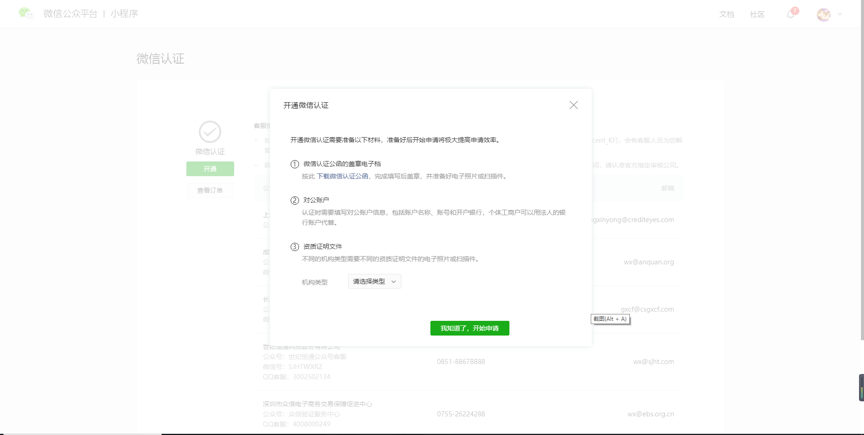The image size is (864, 435).
Task: Click the WeChat logo in header
Action: pyautogui.click(x=26, y=13)
